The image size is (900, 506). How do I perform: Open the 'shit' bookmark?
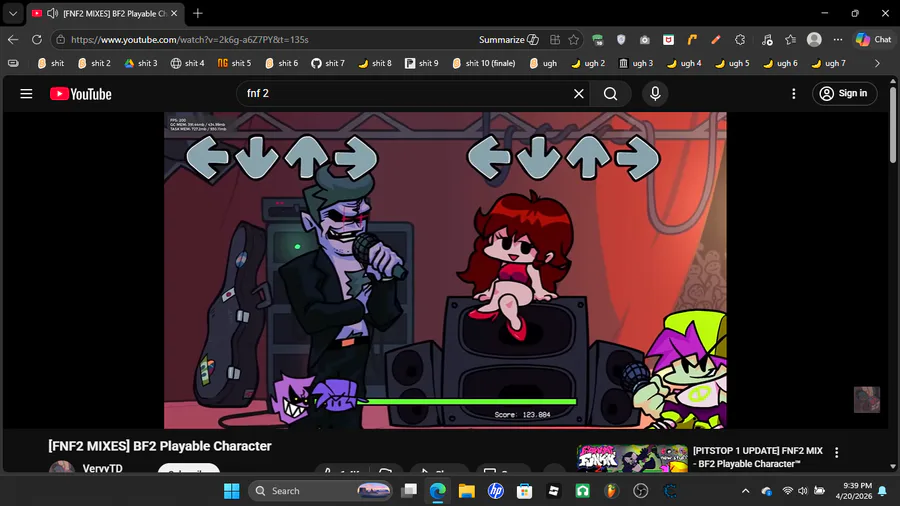point(51,63)
